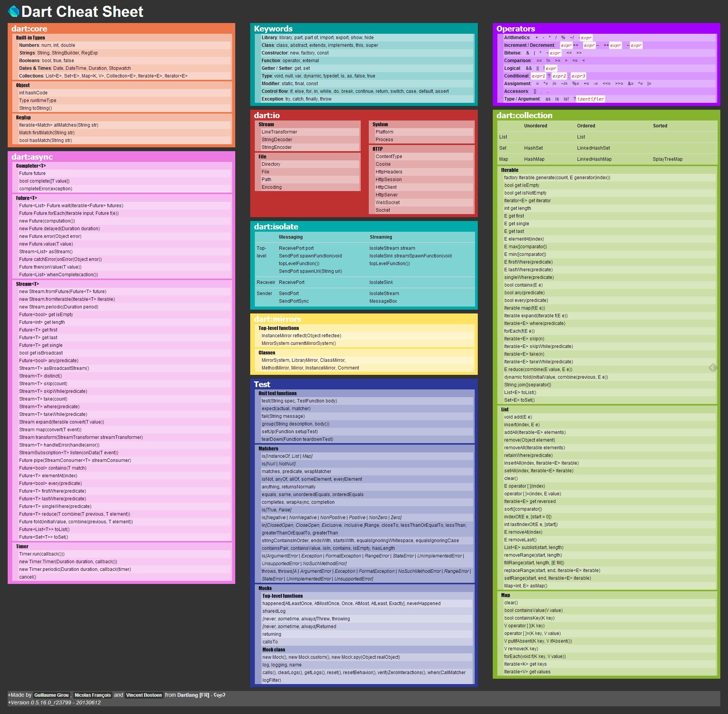Click the Keywords section header
This screenshot has height=714, width=728.
[x=272, y=28]
